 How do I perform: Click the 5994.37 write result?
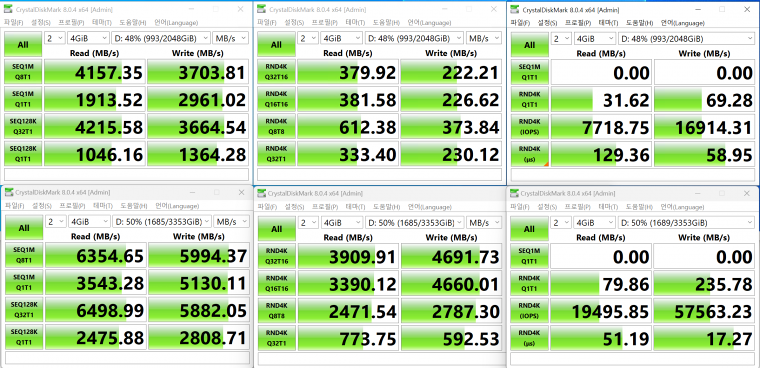(199, 256)
